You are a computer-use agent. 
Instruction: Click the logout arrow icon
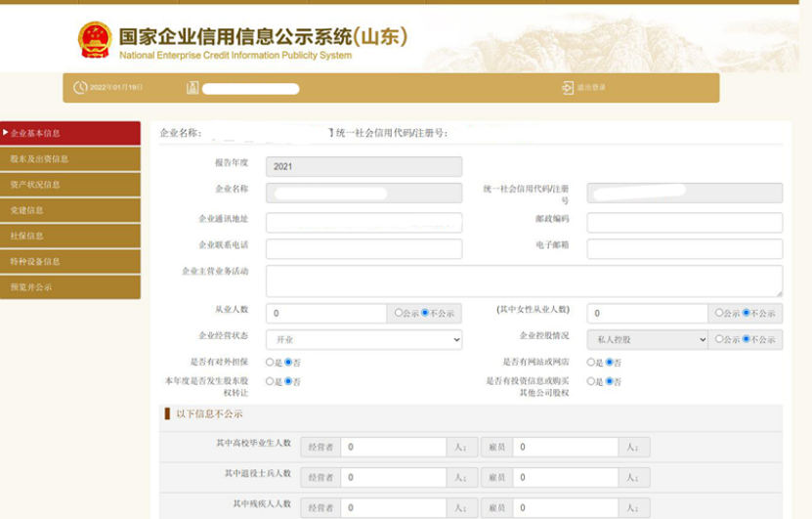click(568, 88)
